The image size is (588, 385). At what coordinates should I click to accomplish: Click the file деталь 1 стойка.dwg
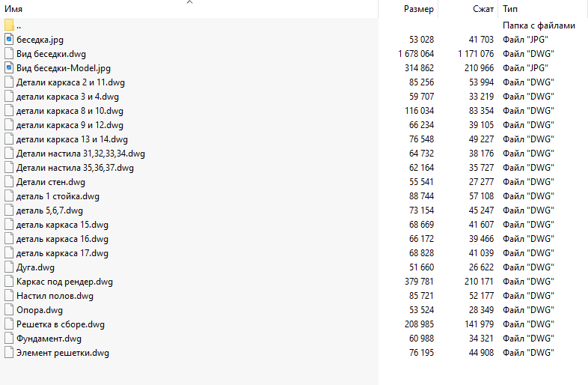pyautogui.click(x=58, y=196)
